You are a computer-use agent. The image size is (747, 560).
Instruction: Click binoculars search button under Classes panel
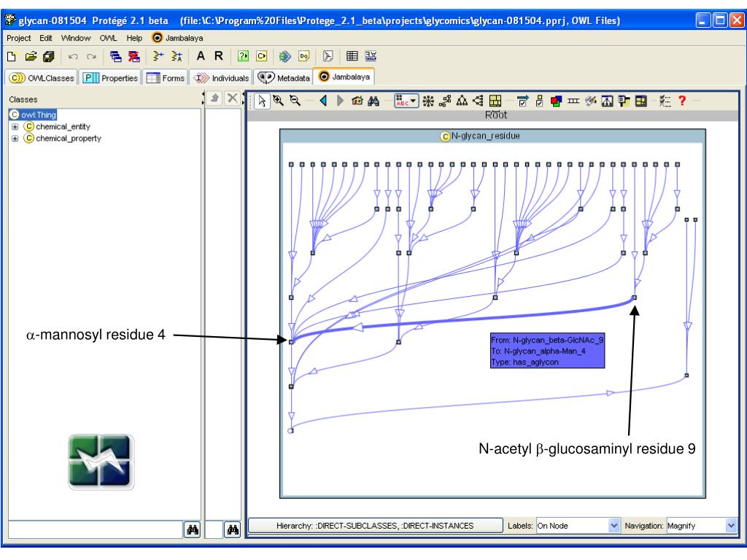(x=193, y=529)
